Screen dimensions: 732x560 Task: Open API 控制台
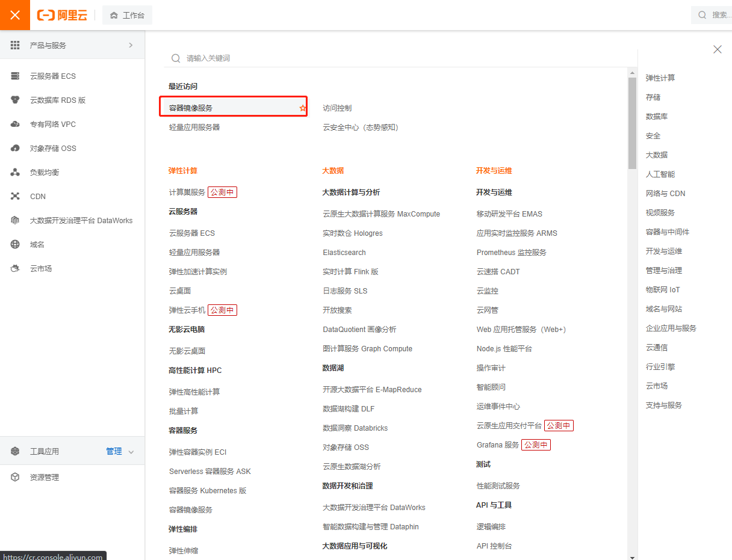pyautogui.click(x=494, y=546)
